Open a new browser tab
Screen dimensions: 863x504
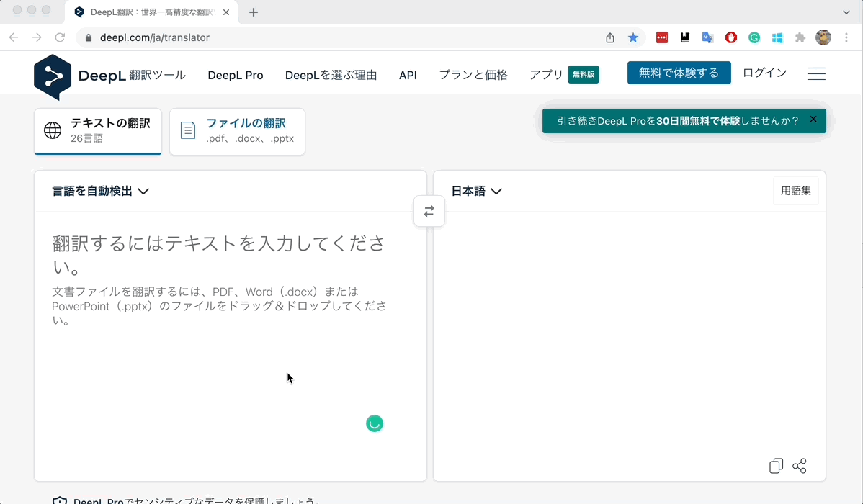[253, 12]
